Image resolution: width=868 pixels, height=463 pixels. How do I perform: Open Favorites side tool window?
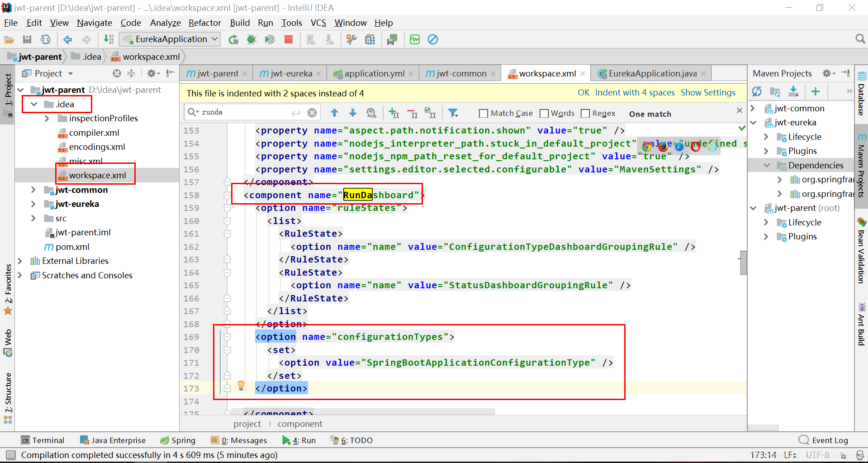click(8, 289)
